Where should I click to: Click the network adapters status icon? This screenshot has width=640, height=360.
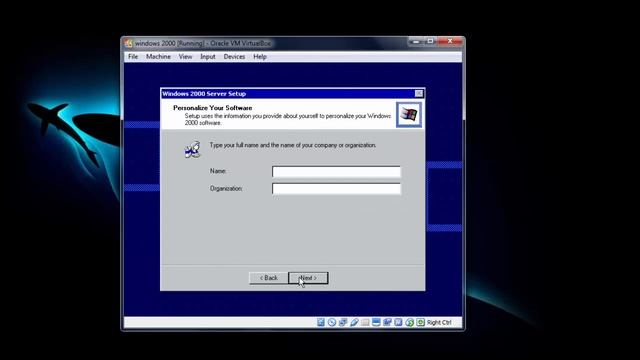[343, 322]
